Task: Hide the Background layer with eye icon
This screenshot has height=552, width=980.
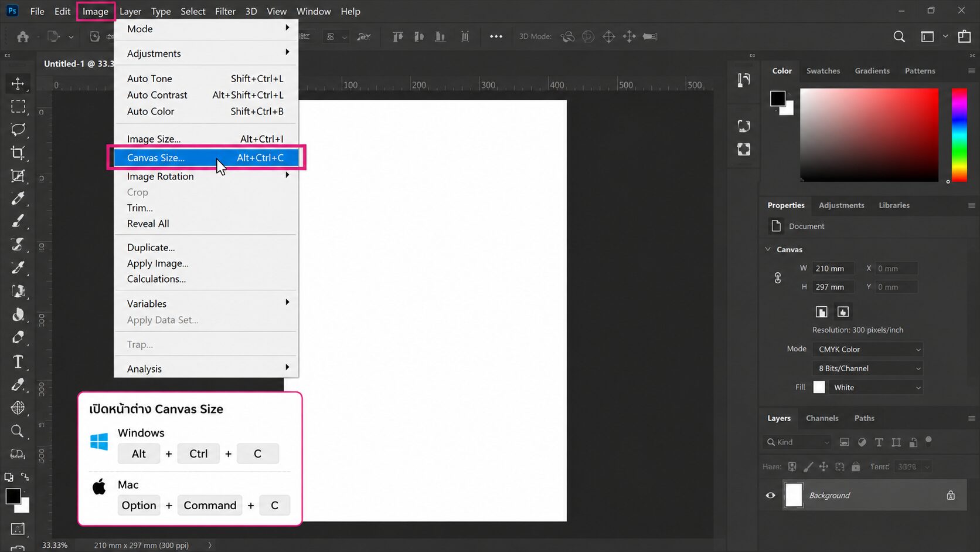Action: [770, 495]
